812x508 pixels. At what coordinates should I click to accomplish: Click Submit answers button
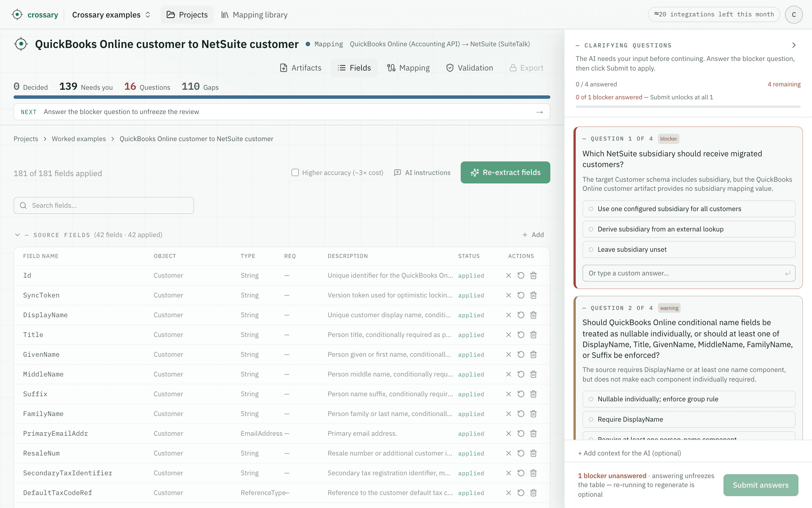[760, 485]
